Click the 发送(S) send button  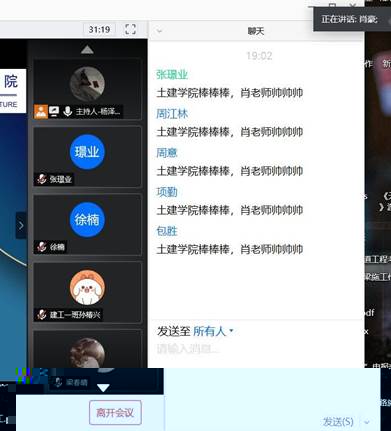tap(338, 422)
